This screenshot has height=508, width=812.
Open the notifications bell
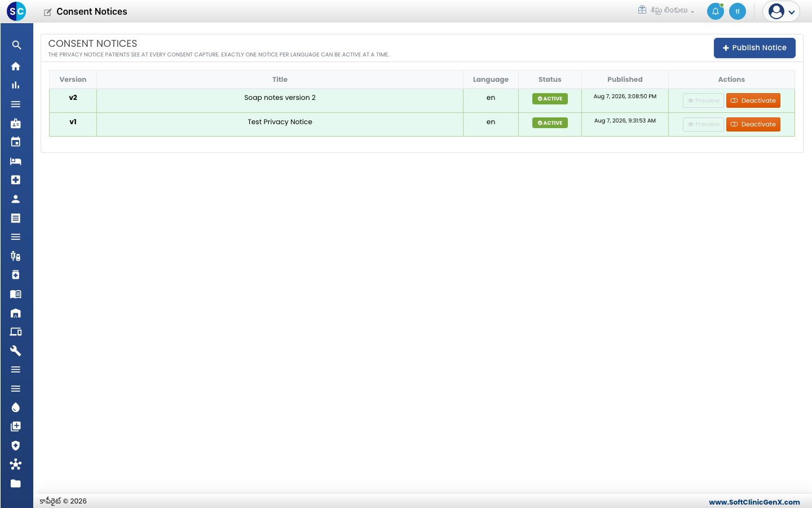715,11
